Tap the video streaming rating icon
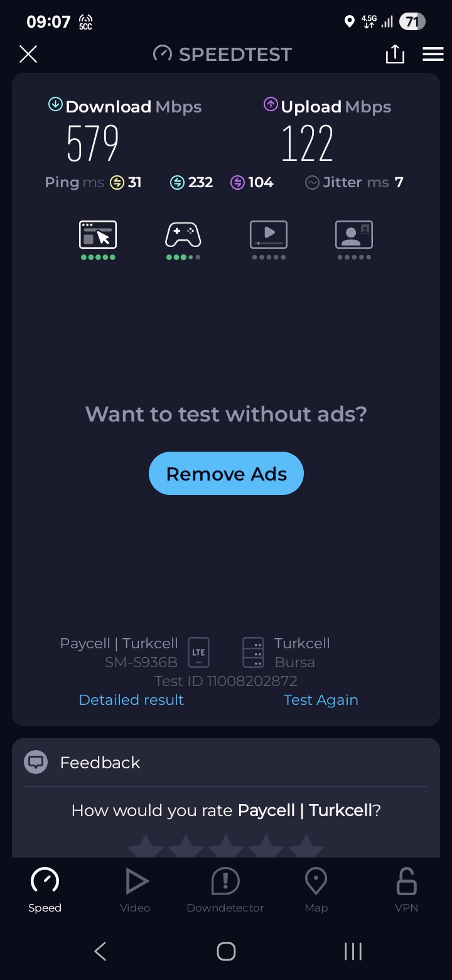This screenshot has height=980, width=452. [269, 235]
